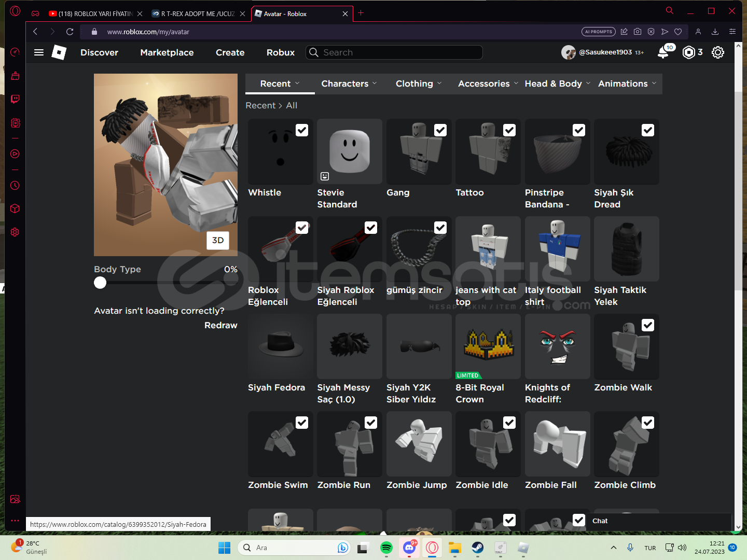The width and height of the screenshot is (747, 560).
Task: Click the Roblox logo home icon
Action: [59, 52]
